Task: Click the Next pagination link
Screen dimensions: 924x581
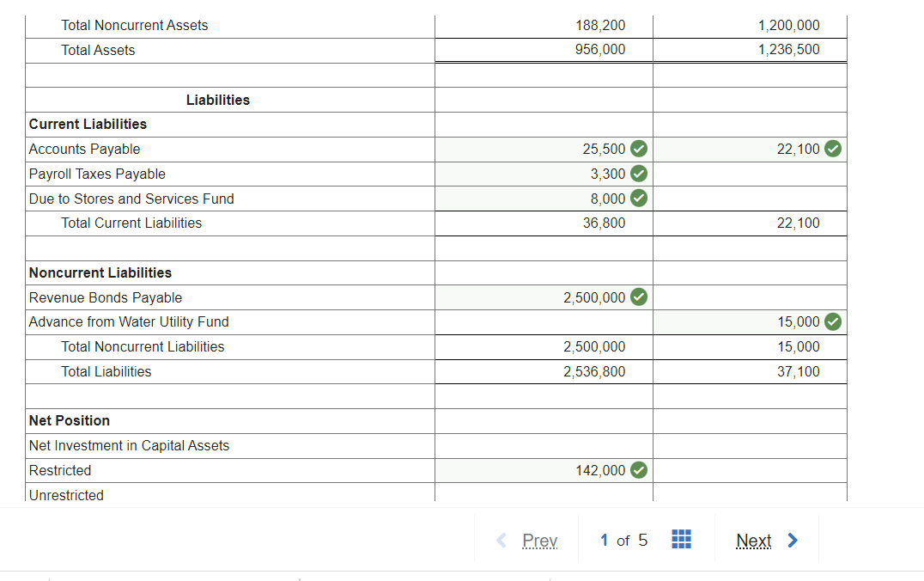Action: click(754, 540)
